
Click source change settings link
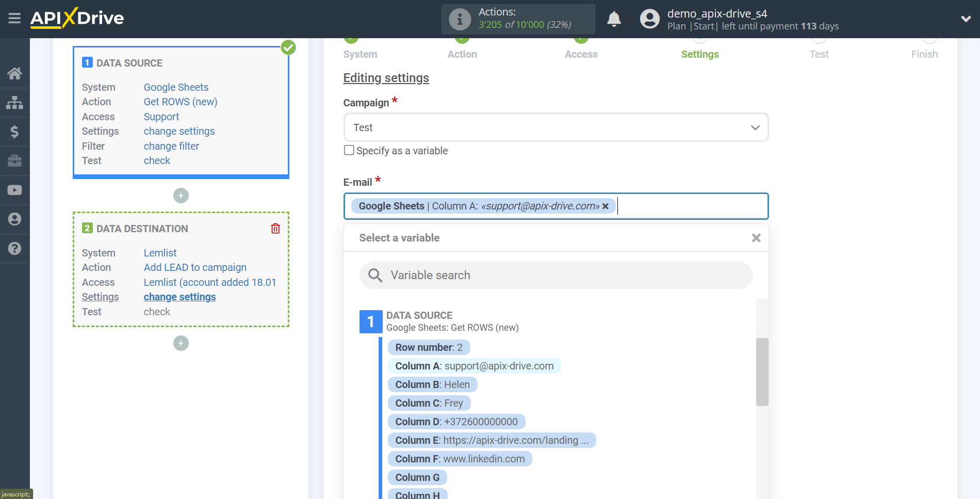[179, 131]
